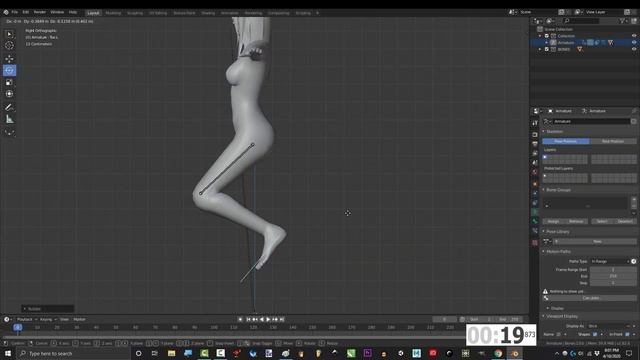Click the Blender logo menu icon

(6, 12)
